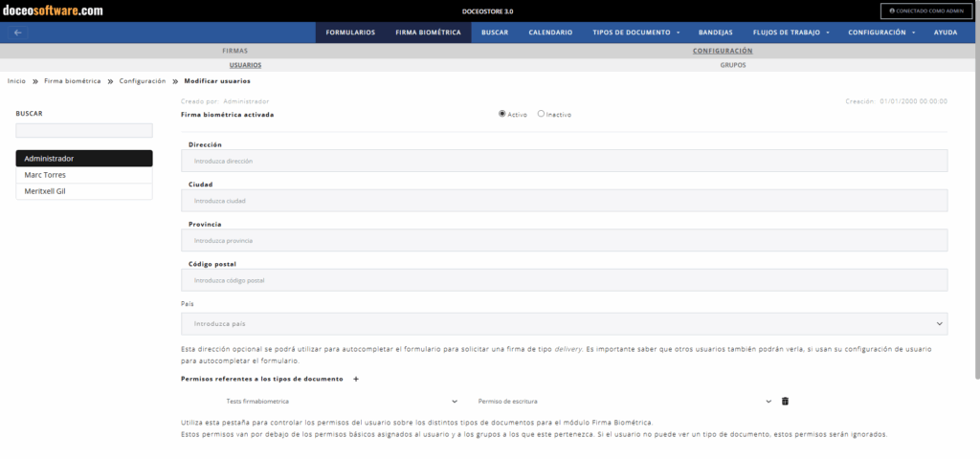Open the Firma biométrica menu item

click(x=428, y=33)
